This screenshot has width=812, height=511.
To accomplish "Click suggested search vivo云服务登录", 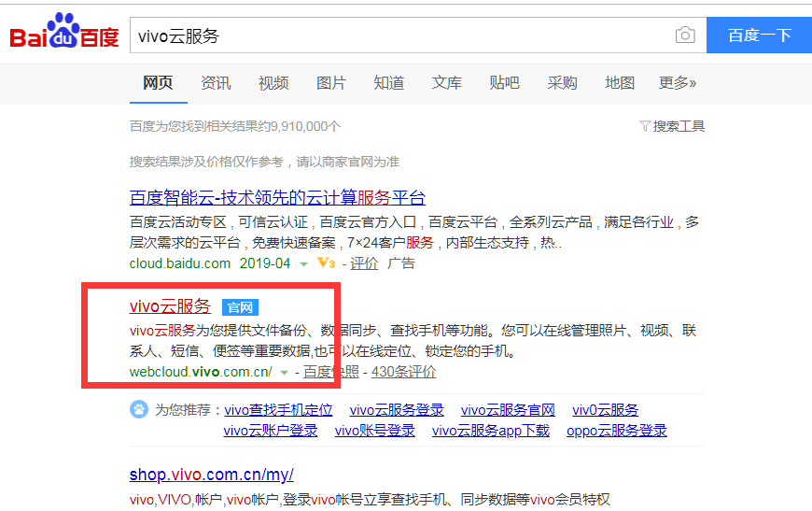I will [397, 410].
